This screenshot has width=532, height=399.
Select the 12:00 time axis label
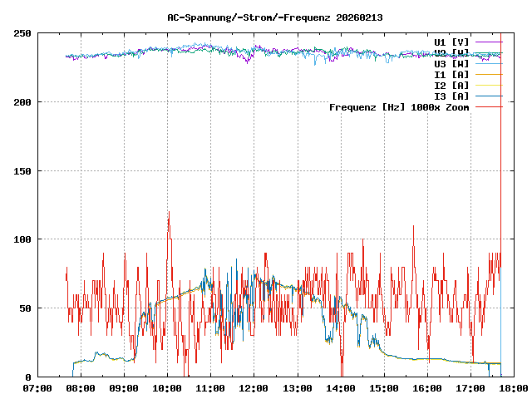254,388
